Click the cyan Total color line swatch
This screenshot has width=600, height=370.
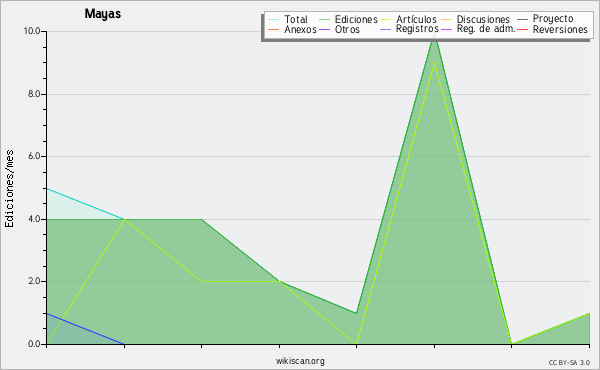tap(274, 19)
